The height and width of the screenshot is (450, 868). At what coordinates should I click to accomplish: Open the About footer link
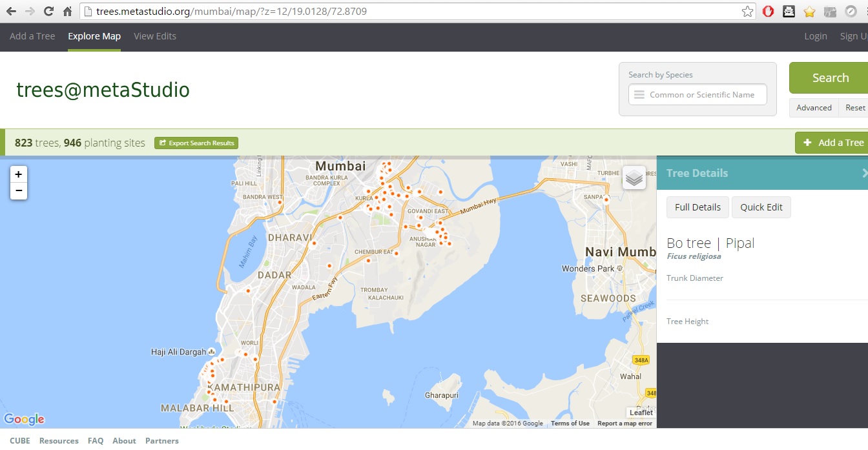[x=124, y=441]
